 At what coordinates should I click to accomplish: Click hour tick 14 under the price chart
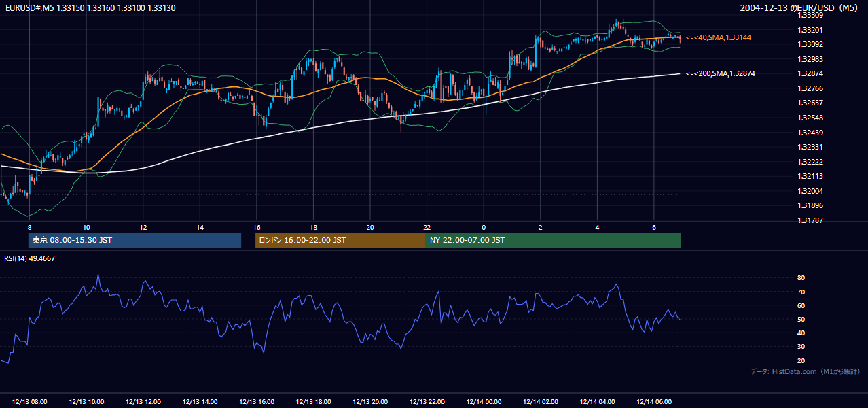(x=200, y=227)
